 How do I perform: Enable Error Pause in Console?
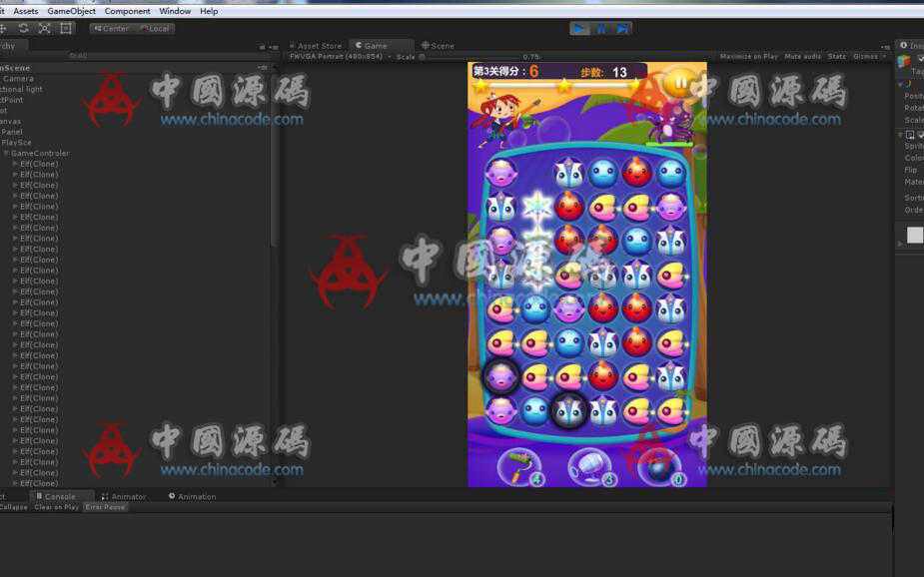105,507
